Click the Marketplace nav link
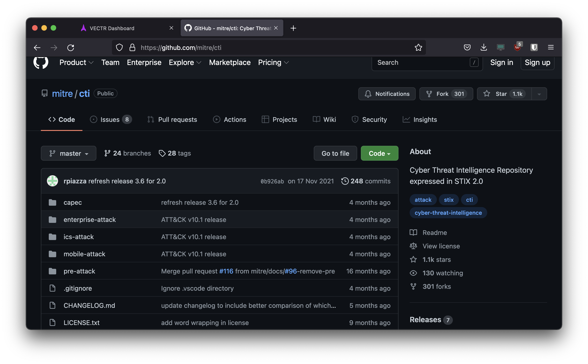The image size is (588, 364). 230,62
